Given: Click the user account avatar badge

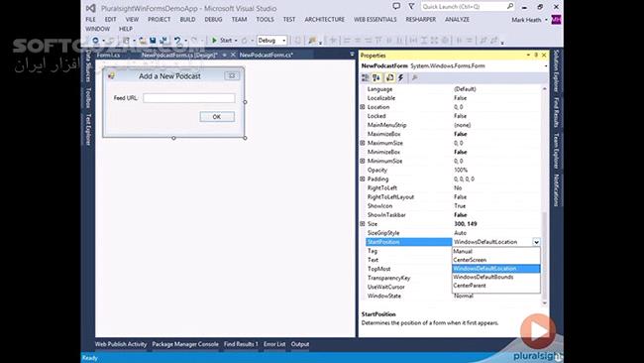Looking at the screenshot, I should 556,19.
